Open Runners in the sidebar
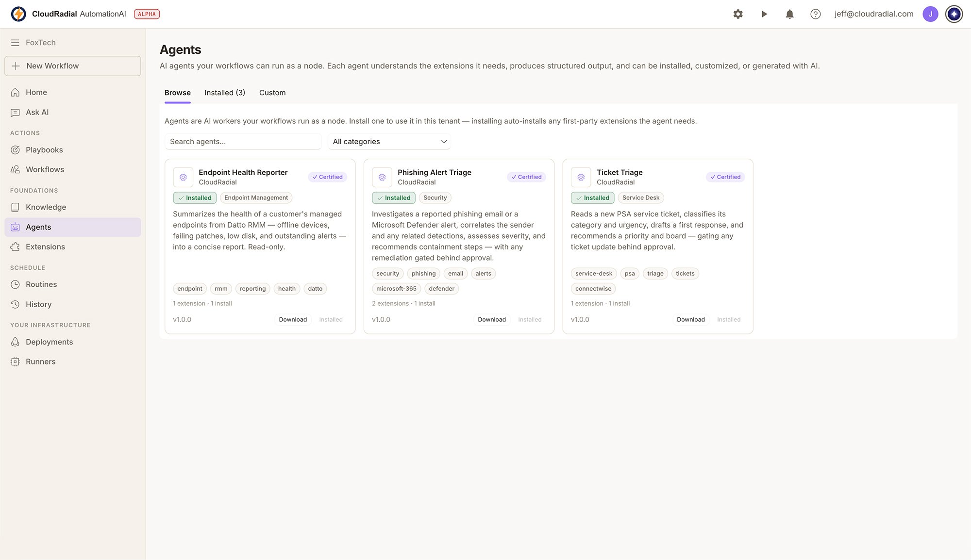 73,362
